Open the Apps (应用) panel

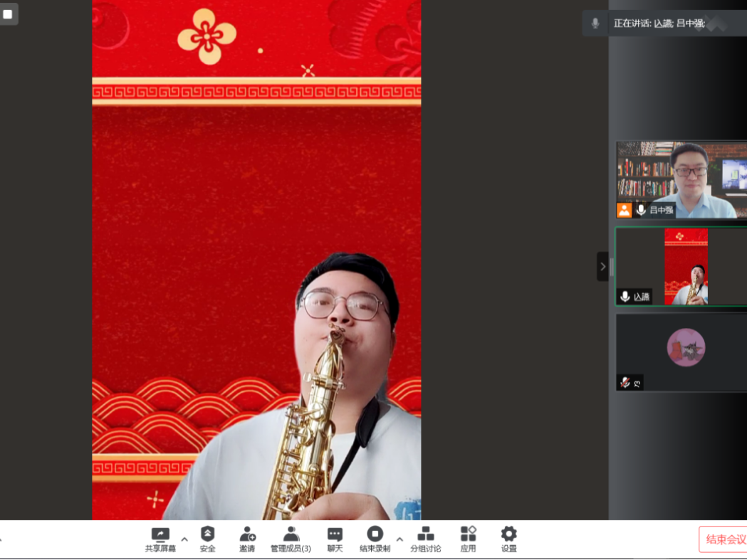pyautogui.click(x=469, y=539)
